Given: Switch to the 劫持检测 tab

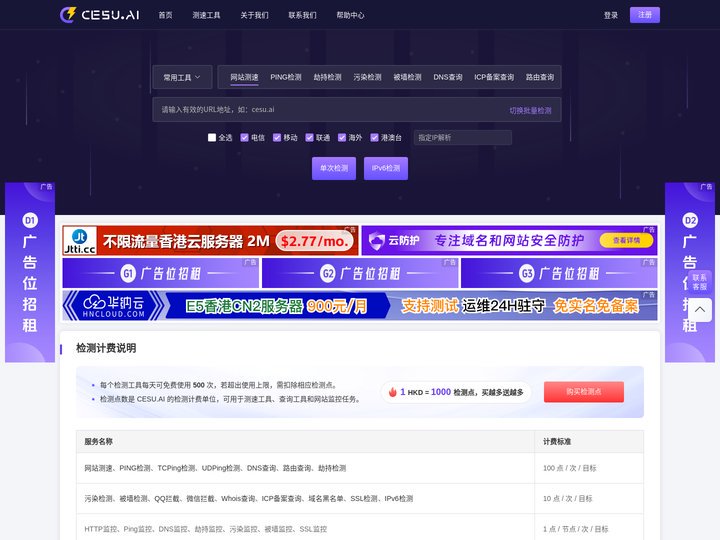Looking at the screenshot, I should coord(327,77).
